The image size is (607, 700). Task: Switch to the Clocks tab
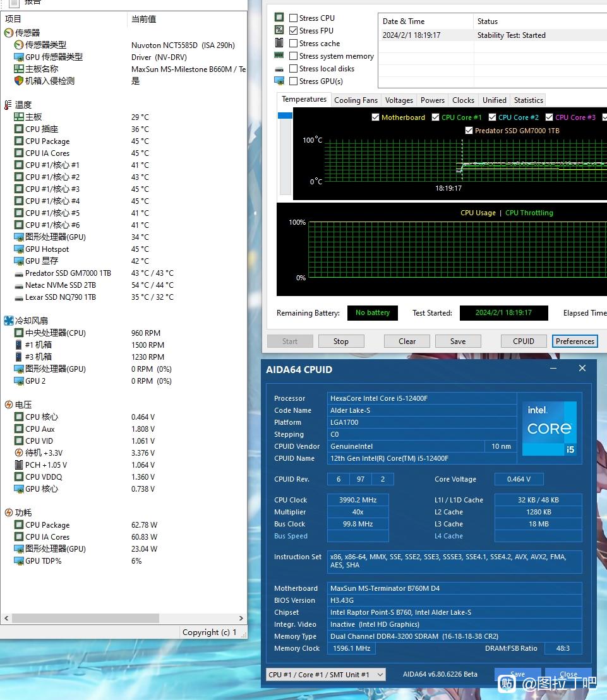click(463, 100)
